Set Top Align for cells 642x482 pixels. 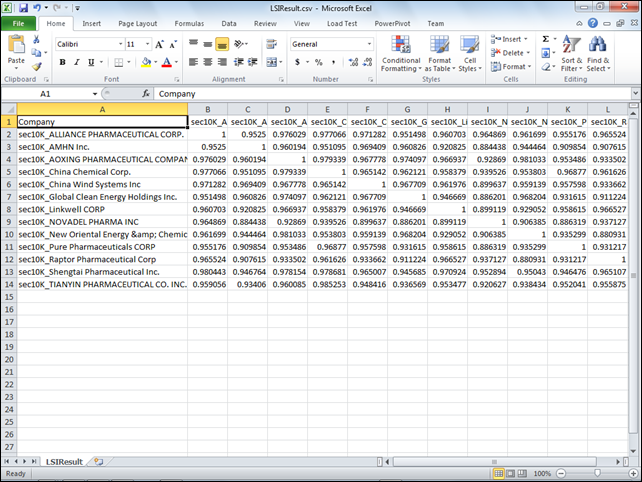[x=194, y=43]
